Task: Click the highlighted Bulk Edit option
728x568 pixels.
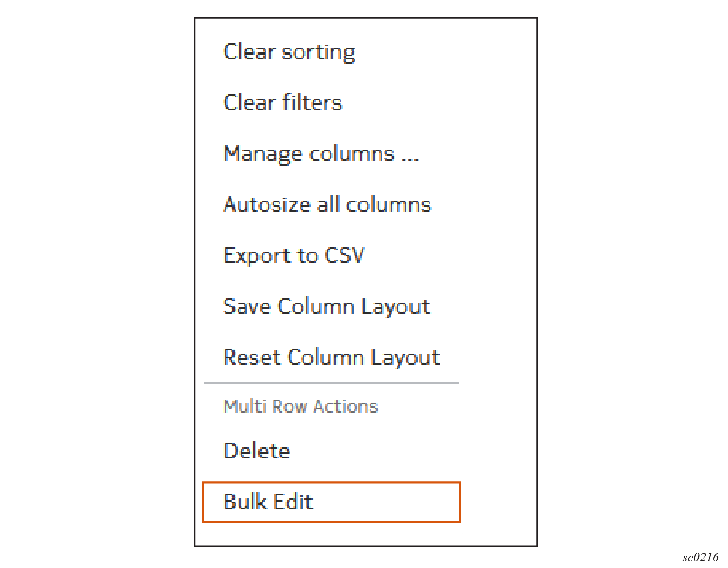Action: (268, 502)
